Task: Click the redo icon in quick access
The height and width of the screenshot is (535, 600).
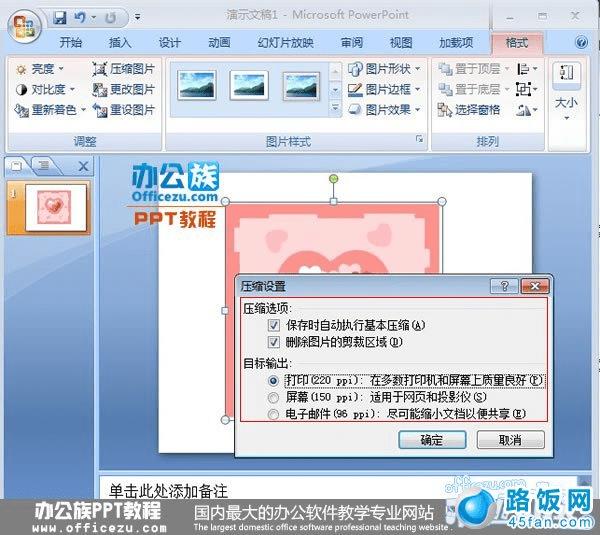Action: coord(111,18)
